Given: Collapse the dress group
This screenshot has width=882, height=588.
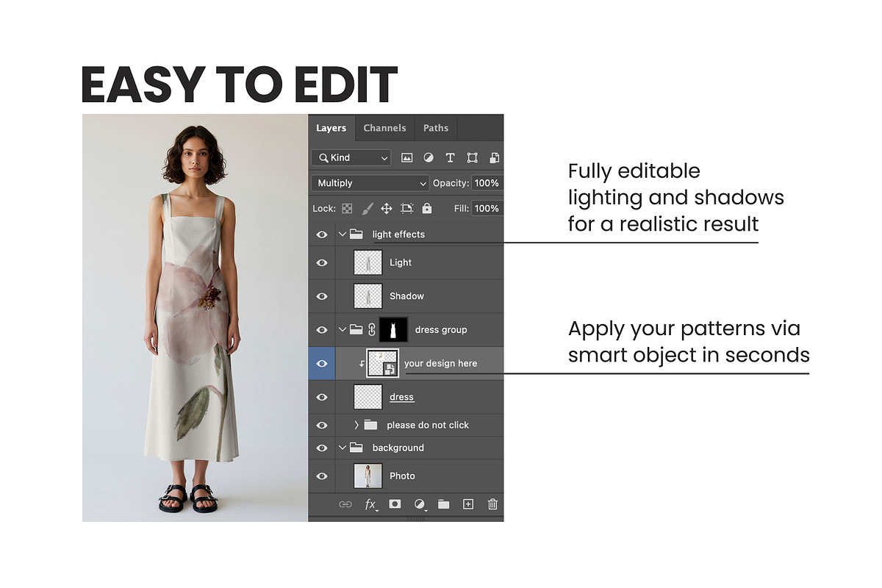Looking at the screenshot, I should click(342, 329).
